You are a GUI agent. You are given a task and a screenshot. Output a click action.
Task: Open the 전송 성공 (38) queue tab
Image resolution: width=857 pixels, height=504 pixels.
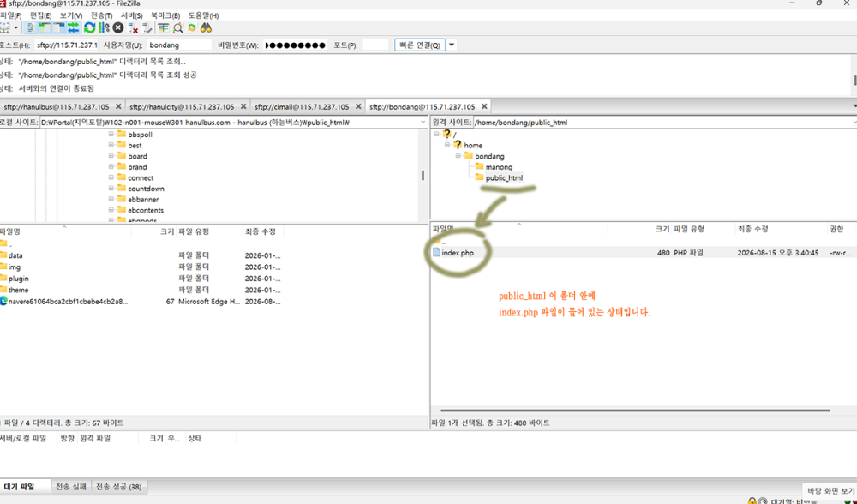118,487
